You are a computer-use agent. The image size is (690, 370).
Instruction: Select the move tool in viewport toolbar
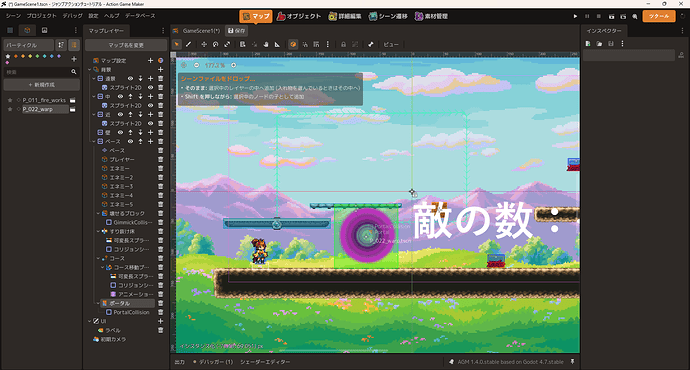204,44
